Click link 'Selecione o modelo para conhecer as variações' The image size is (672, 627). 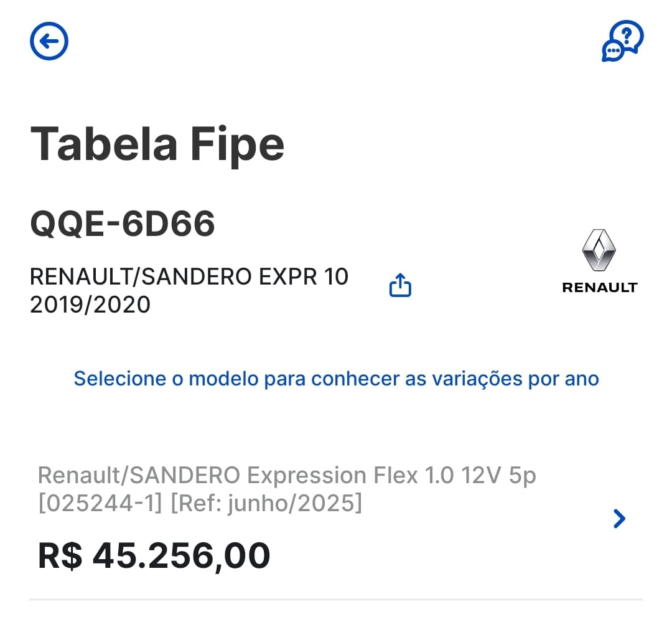tap(336, 379)
